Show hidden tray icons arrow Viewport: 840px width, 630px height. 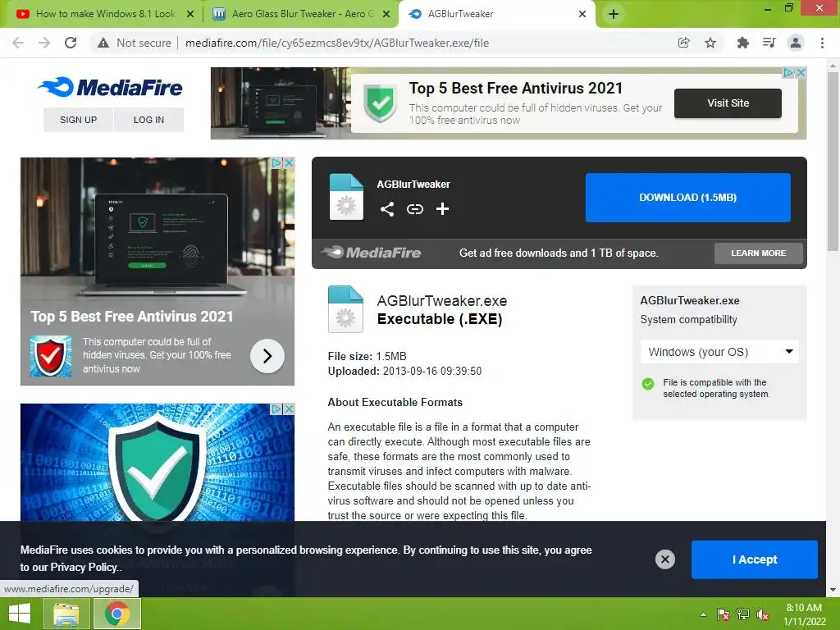click(x=703, y=614)
